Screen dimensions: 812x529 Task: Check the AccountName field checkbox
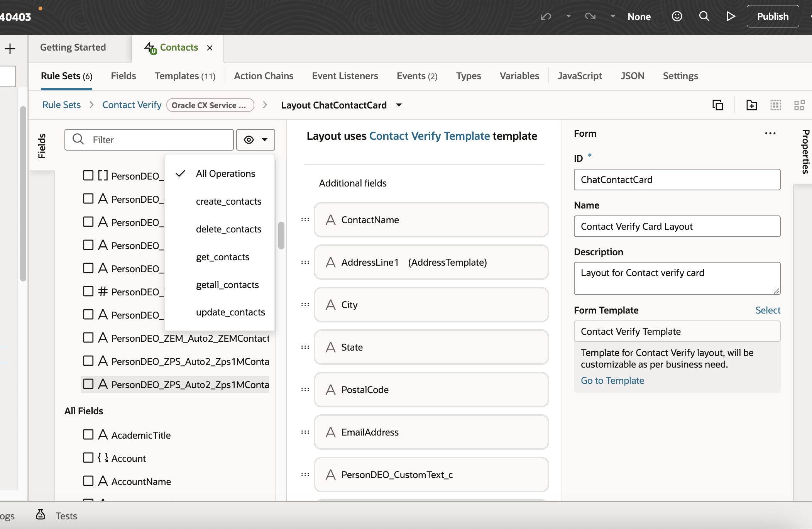(x=88, y=481)
